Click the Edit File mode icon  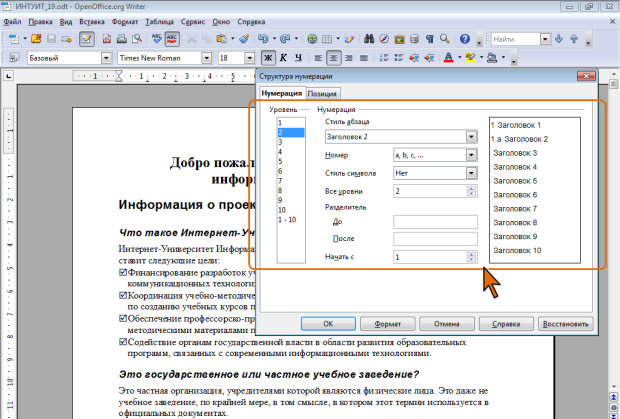point(87,39)
